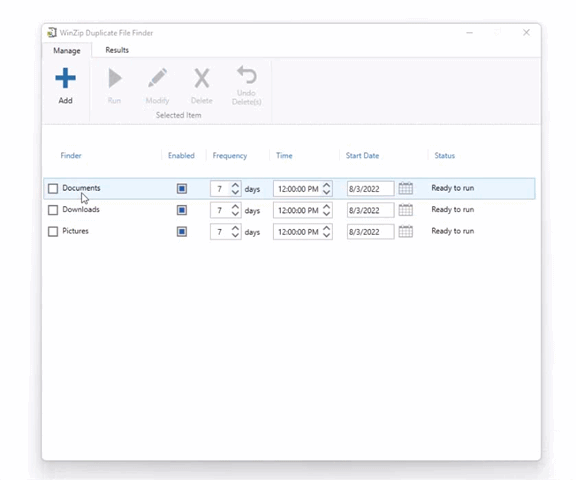The height and width of the screenshot is (480, 576).
Task: Increase Pictures frequency days with up arrow
Action: [x=235, y=228]
